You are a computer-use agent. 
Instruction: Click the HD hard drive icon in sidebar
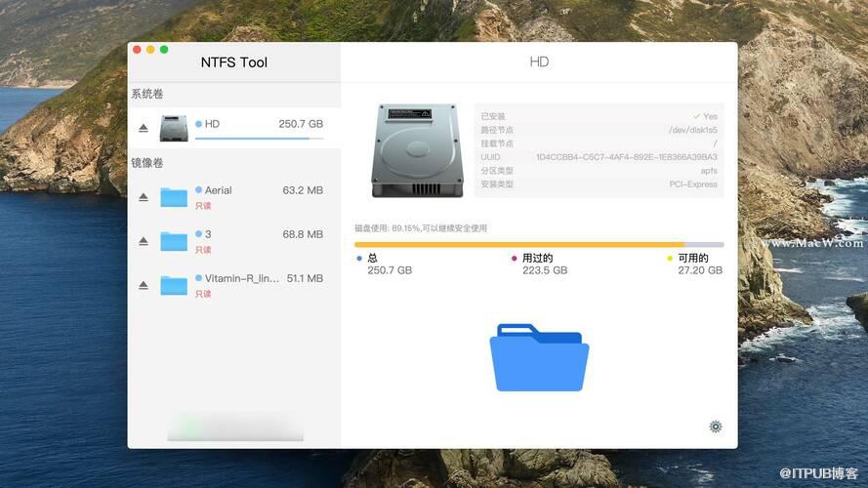point(174,129)
